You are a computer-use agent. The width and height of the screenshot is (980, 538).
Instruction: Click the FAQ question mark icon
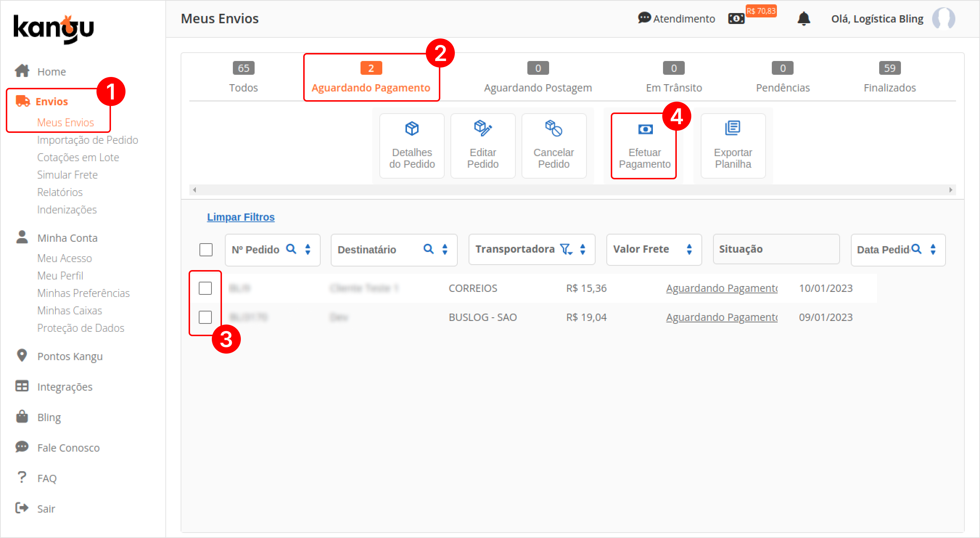tap(22, 477)
